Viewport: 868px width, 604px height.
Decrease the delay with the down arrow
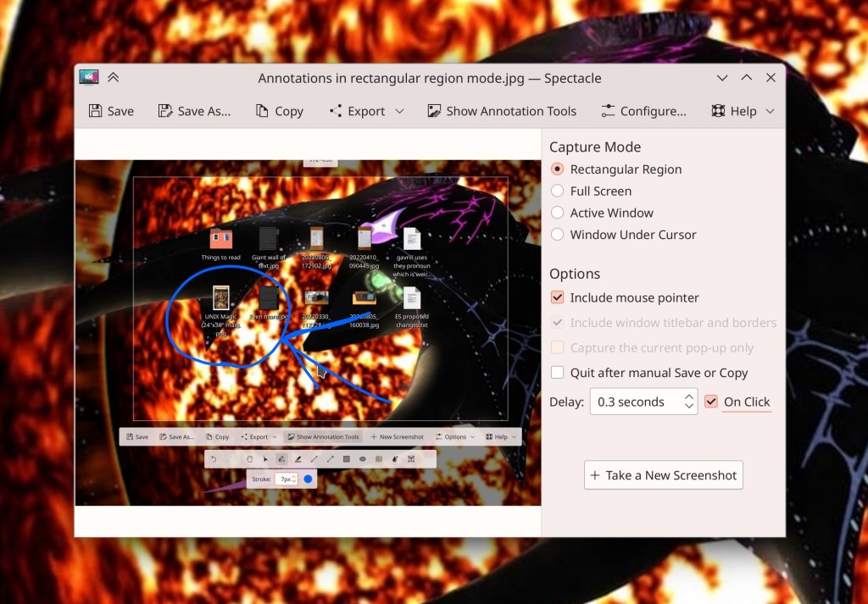pyautogui.click(x=689, y=407)
